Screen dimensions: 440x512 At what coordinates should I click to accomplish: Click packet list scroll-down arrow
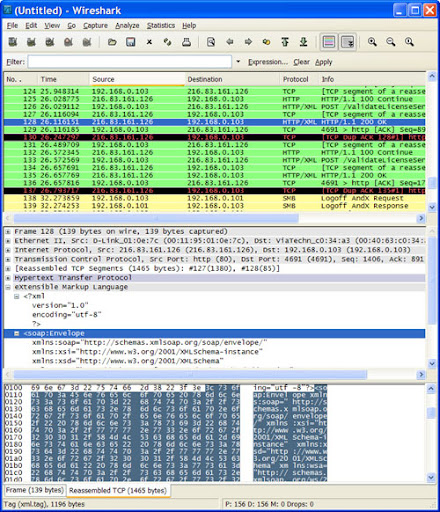tap(432, 207)
